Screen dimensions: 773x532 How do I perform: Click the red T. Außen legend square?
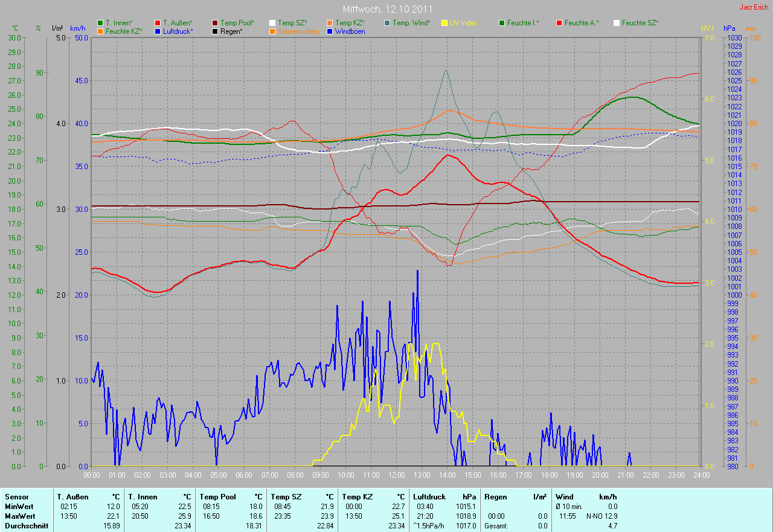(158, 23)
